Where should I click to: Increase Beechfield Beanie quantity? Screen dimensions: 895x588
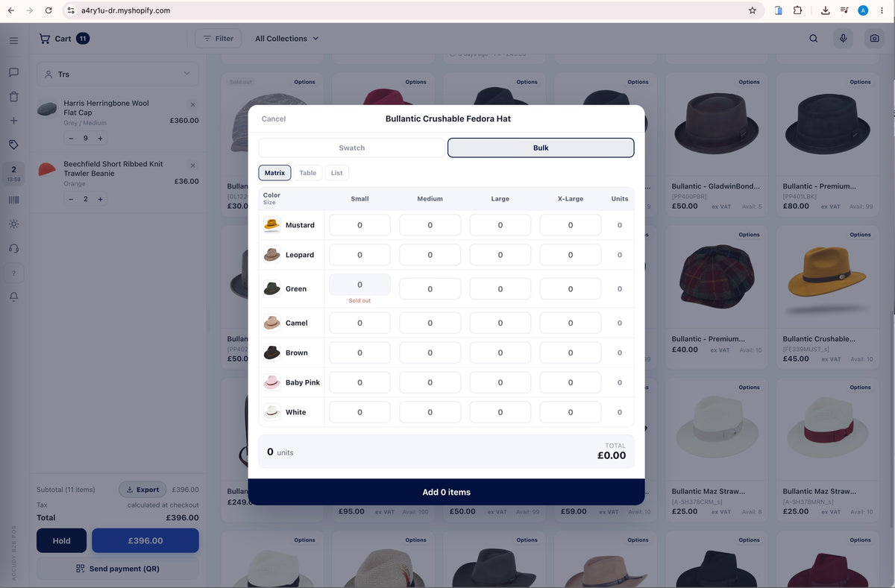tap(100, 199)
